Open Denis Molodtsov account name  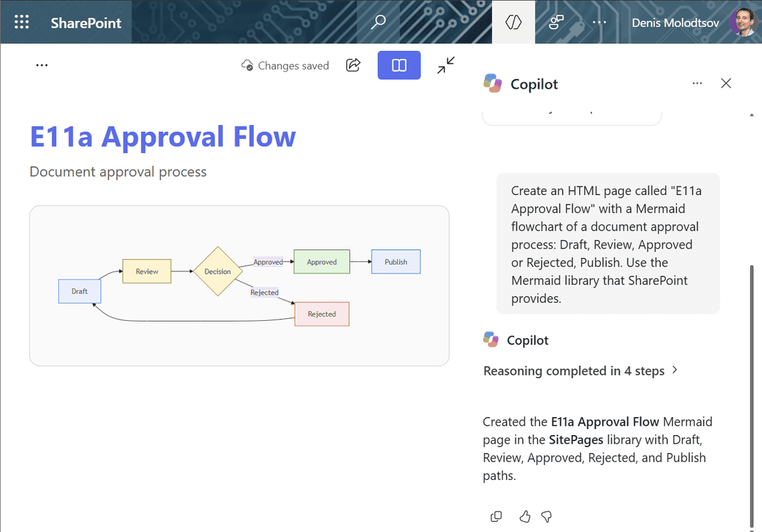click(x=675, y=23)
